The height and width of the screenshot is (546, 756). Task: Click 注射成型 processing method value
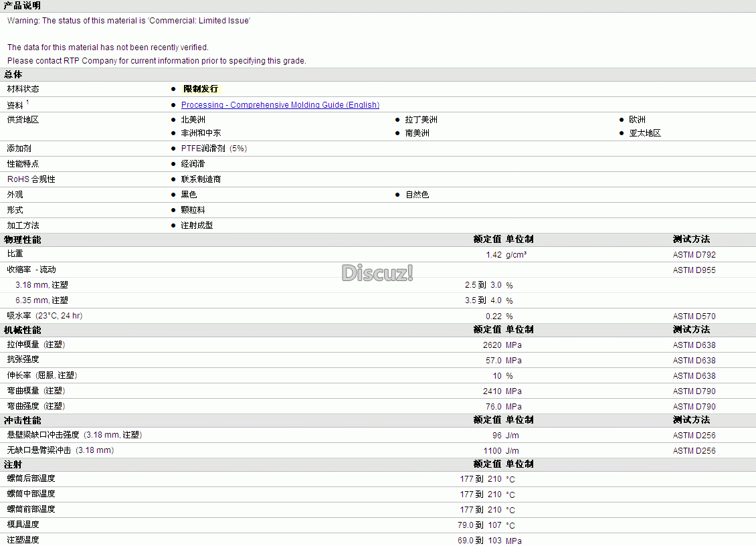(x=197, y=225)
